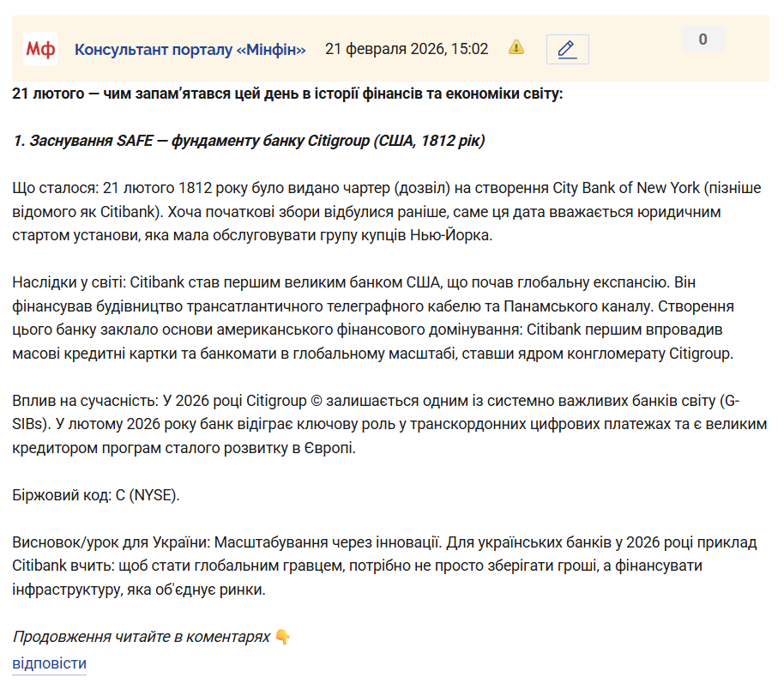Click the heading starting with 21 лютого
The height and width of the screenshot is (684, 784).
(x=287, y=94)
